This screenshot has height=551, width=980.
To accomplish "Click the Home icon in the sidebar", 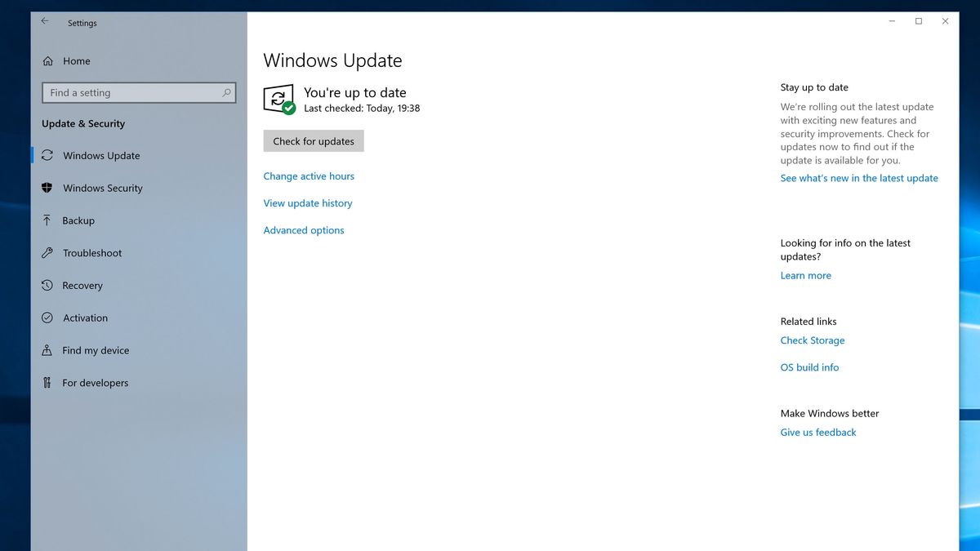I will point(49,60).
